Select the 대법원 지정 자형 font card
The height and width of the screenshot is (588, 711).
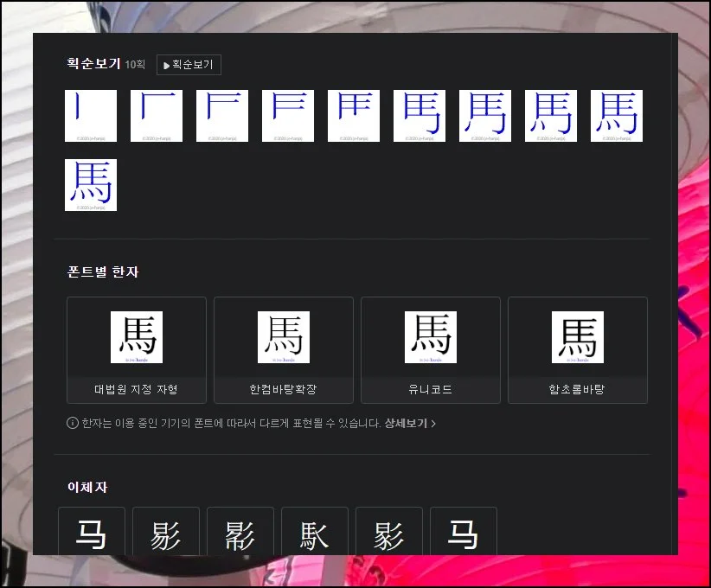[x=137, y=350]
